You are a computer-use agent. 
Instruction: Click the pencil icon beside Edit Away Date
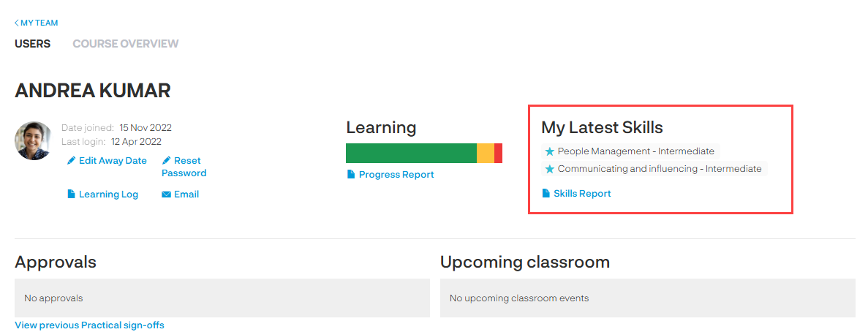click(72, 161)
